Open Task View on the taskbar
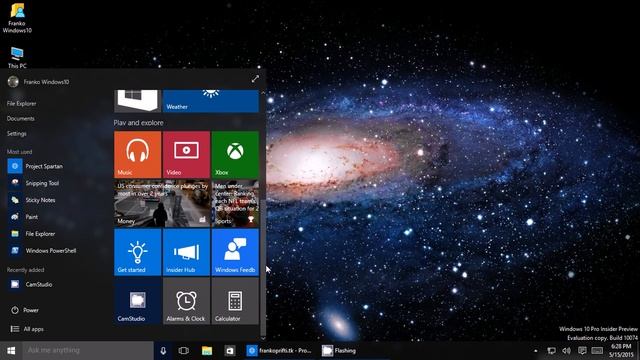The height and width of the screenshot is (360, 640). (184, 351)
